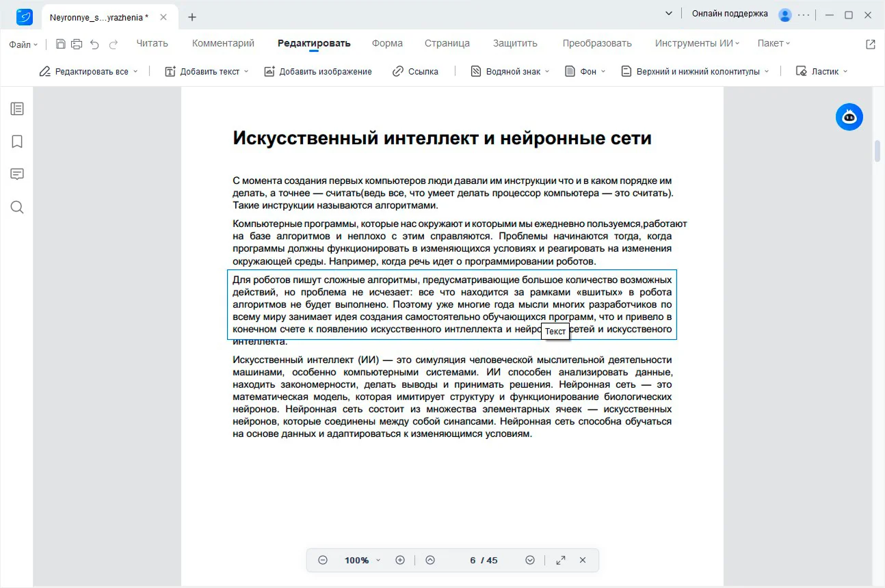Click the vertical scrollbar thumb
The width and height of the screenshot is (885, 588).
pyautogui.click(x=877, y=150)
